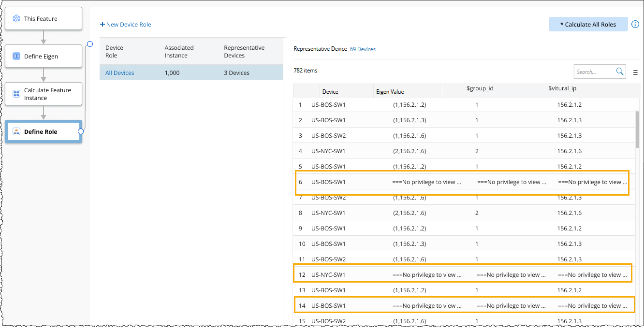Click the $vitural_ip column header
This screenshot has height=329, width=644.
click(562, 89)
